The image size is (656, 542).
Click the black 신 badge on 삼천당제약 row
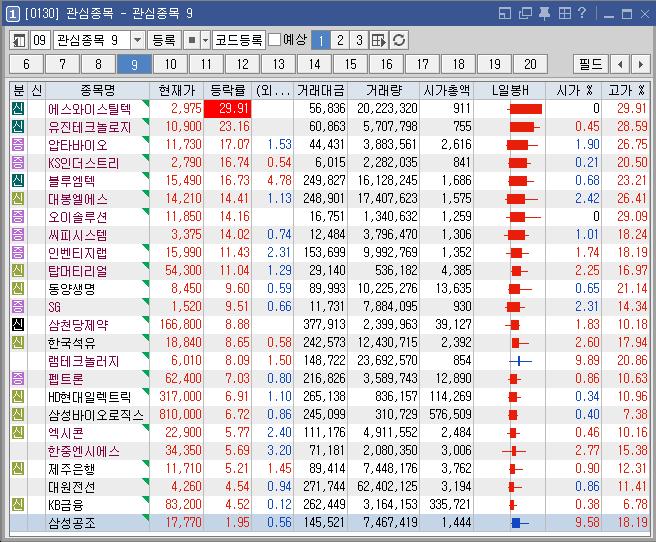tap(18, 324)
